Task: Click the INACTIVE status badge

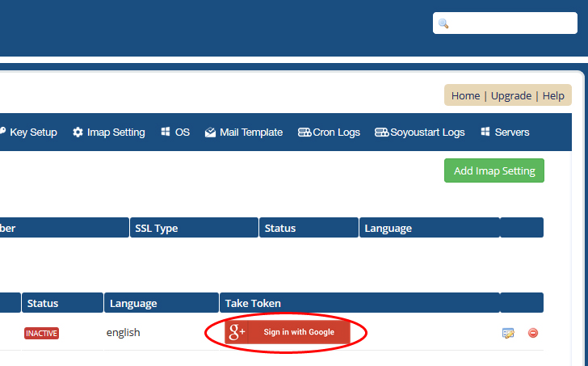Action: coord(42,333)
